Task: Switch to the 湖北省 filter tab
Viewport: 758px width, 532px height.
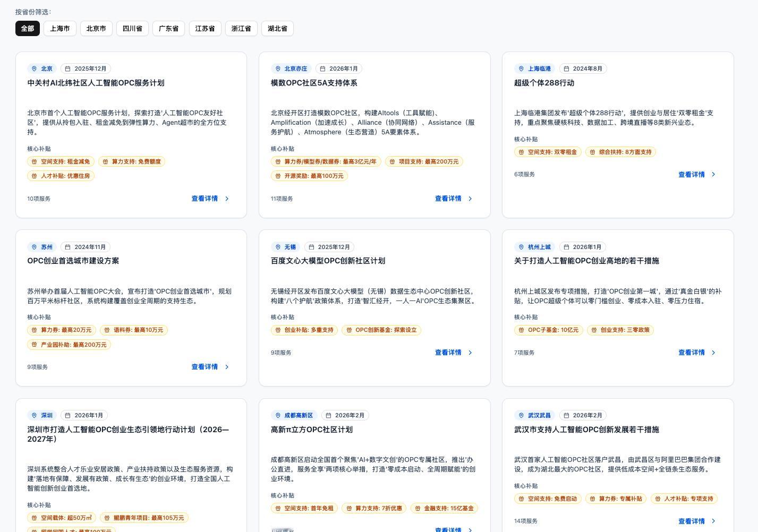Action: click(x=277, y=28)
